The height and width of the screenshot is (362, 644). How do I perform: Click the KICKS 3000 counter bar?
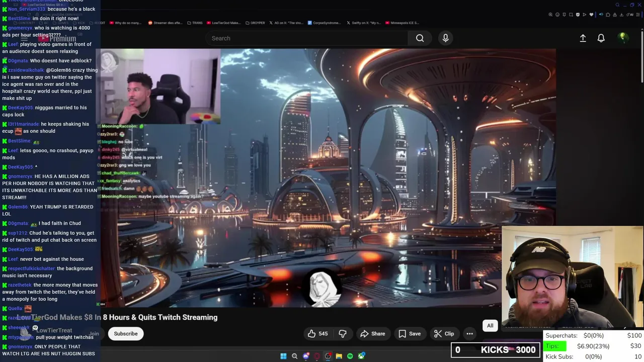(x=496, y=350)
